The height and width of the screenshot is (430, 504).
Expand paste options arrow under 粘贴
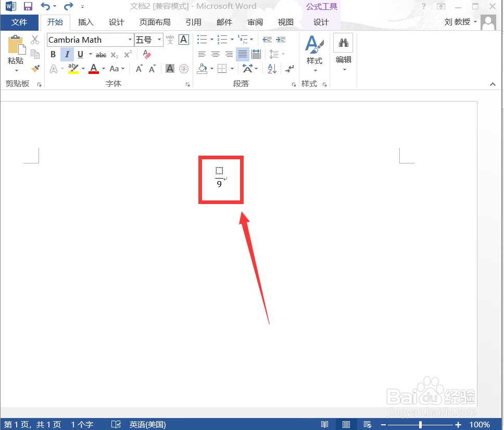[17, 70]
